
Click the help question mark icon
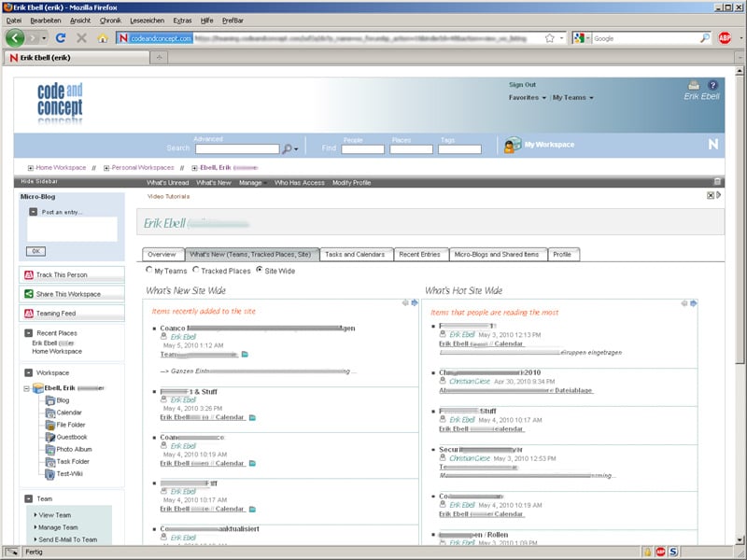[712, 85]
